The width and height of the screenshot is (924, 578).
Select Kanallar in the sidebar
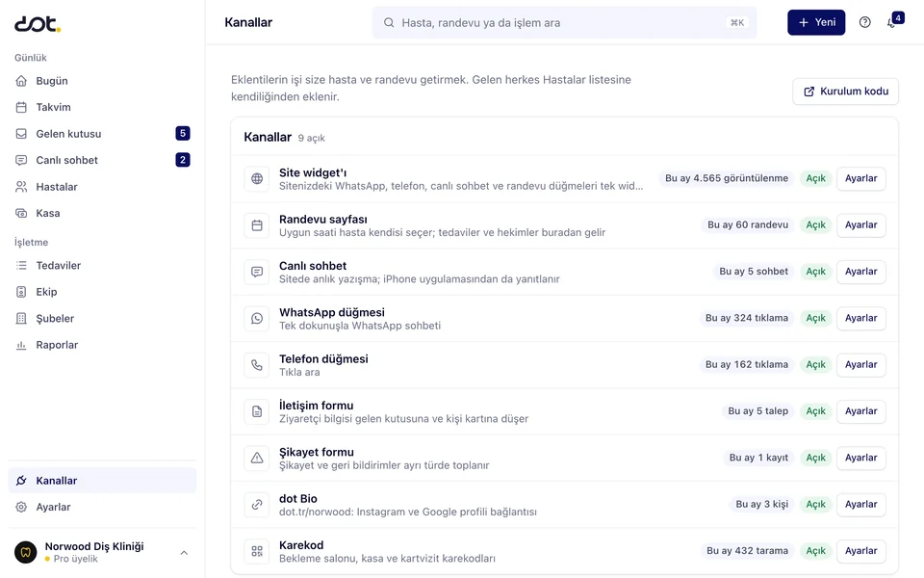(102, 481)
